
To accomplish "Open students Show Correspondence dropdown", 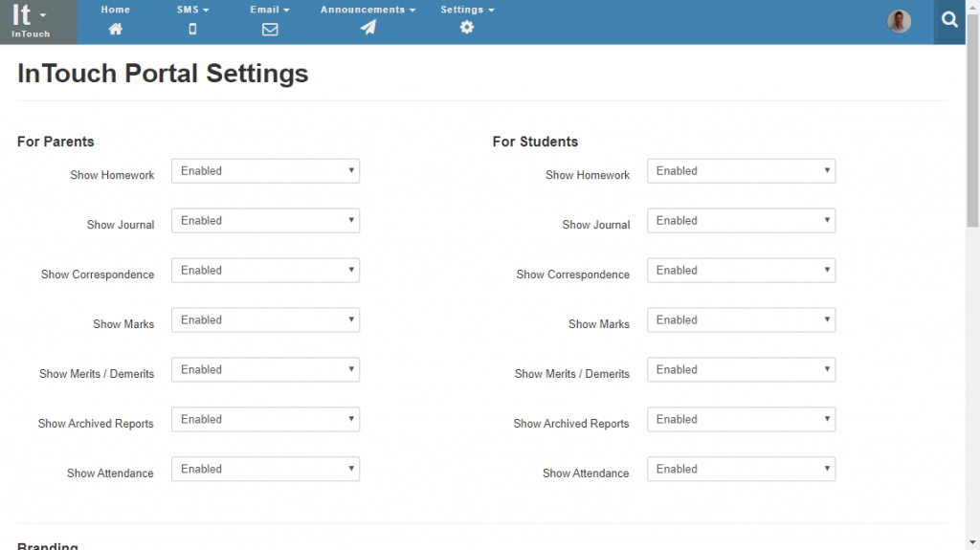I will click(x=742, y=270).
